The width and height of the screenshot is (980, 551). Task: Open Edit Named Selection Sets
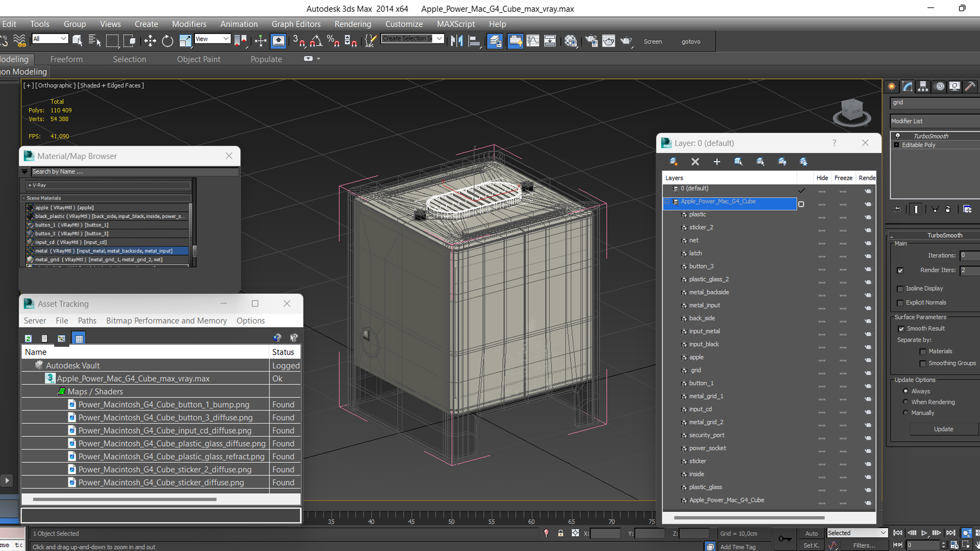(x=371, y=41)
